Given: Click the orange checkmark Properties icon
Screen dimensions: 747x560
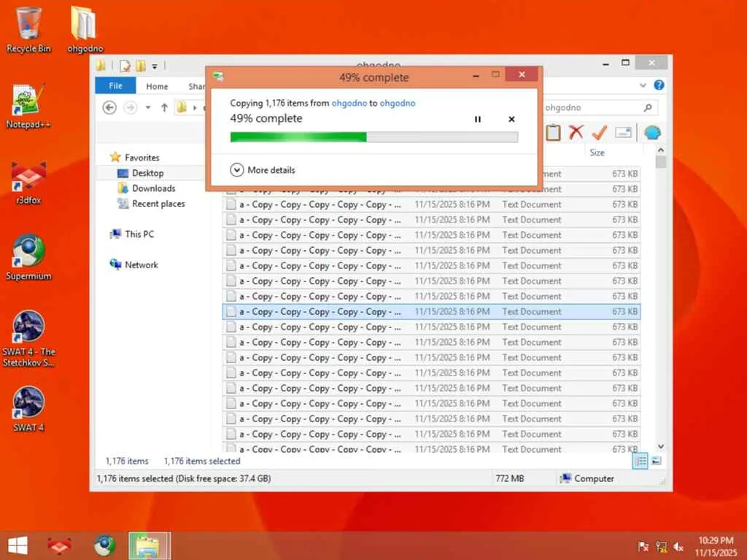Looking at the screenshot, I should (x=600, y=133).
